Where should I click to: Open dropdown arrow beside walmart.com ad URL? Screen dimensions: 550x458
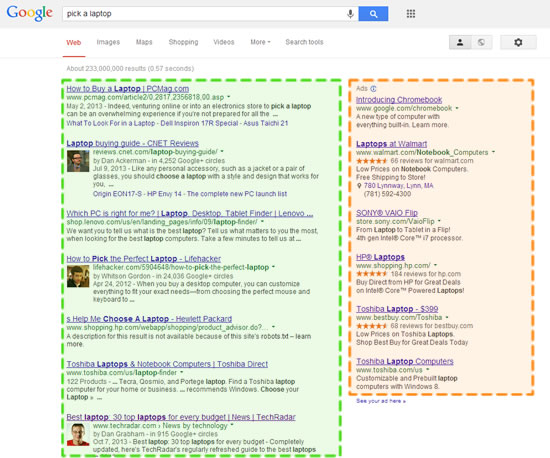coord(493,152)
